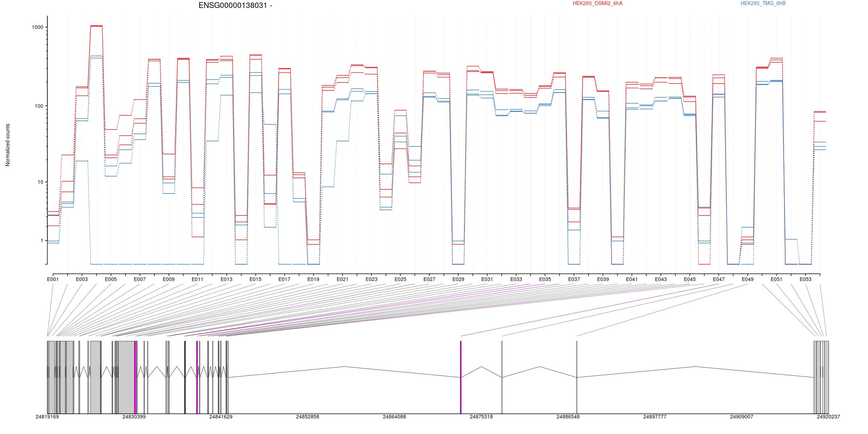
Task: Click exon label E027
Action: tap(429, 279)
